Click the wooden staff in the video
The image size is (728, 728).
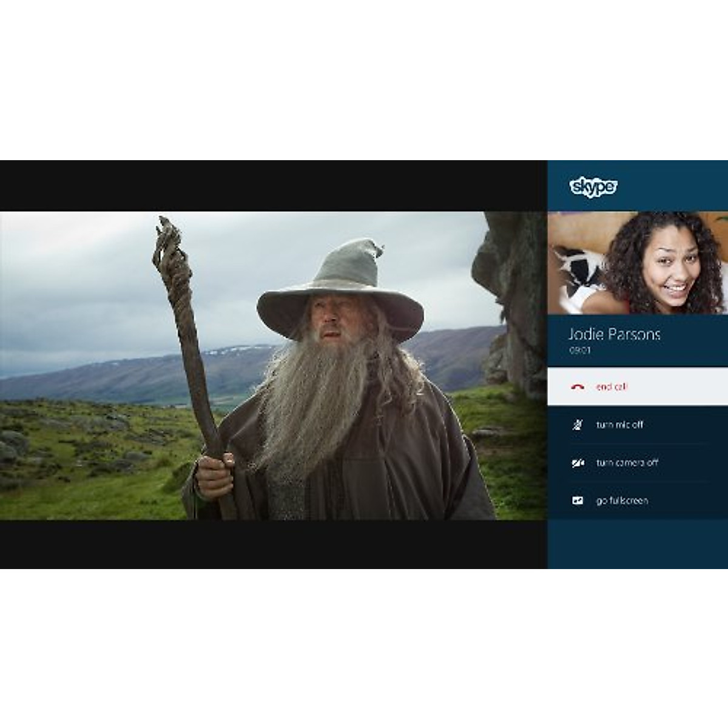pos(188,340)
